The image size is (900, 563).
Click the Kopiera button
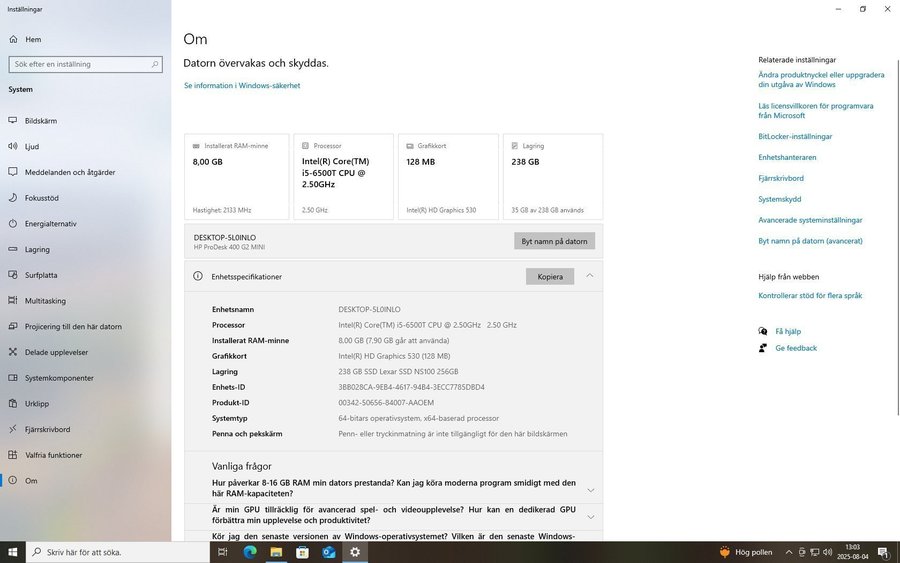(x=550, y=276)
